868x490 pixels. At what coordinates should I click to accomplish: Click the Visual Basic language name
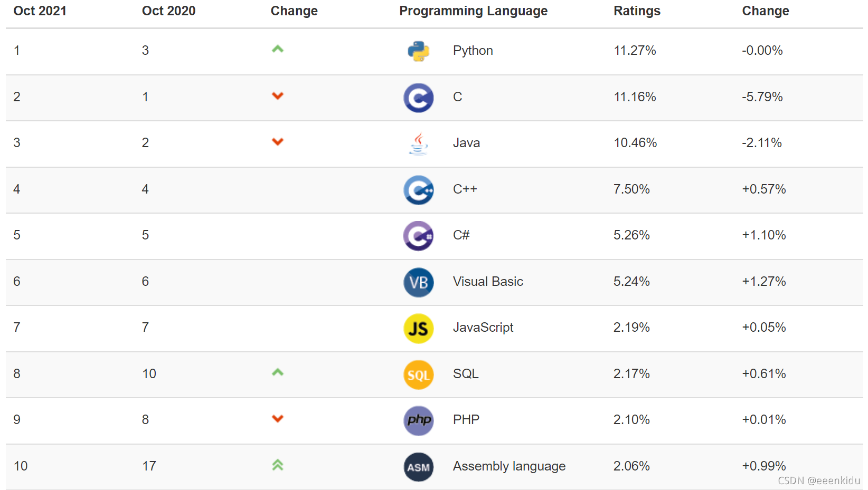pyautogui.click(x=488, y=282)
